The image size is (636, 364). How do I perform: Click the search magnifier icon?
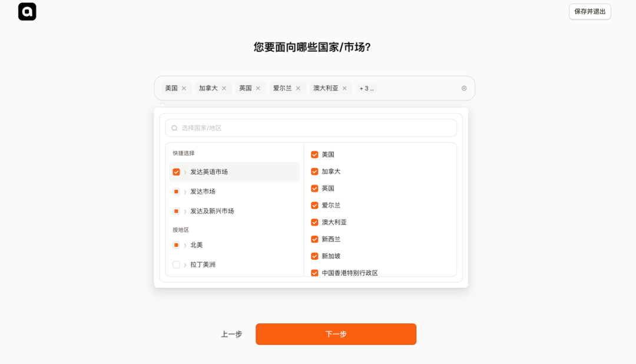174,128
